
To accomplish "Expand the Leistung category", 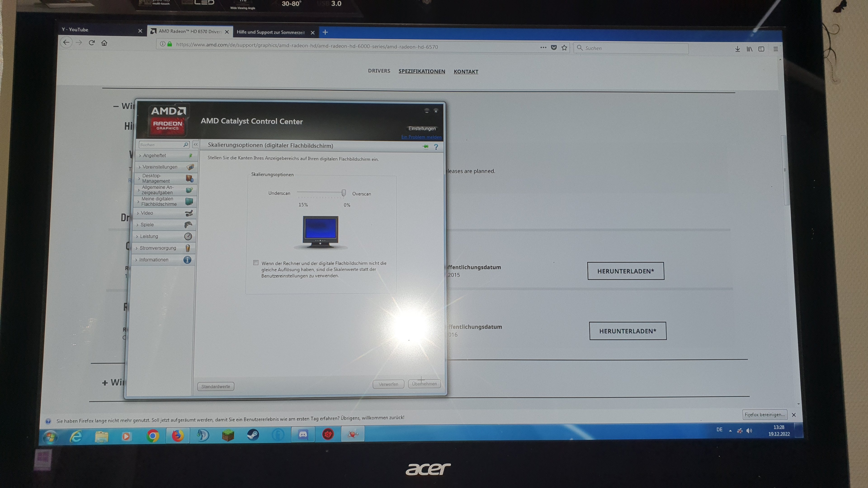I will [x=149, y=236].
